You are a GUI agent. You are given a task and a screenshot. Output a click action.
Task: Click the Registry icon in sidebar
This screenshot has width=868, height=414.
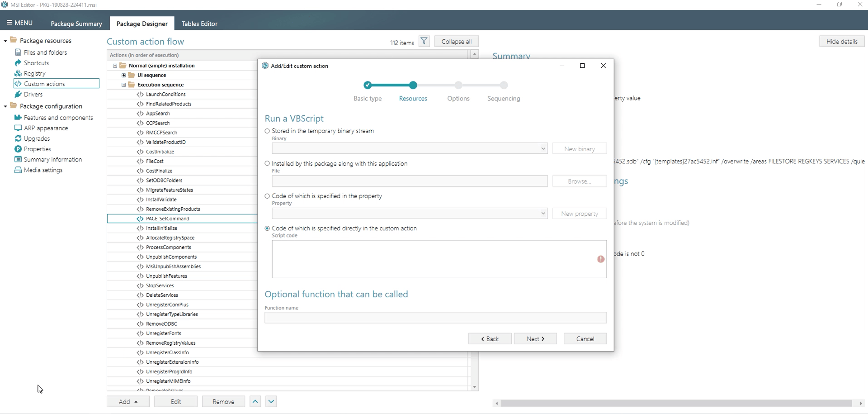(x=18, y=73)
